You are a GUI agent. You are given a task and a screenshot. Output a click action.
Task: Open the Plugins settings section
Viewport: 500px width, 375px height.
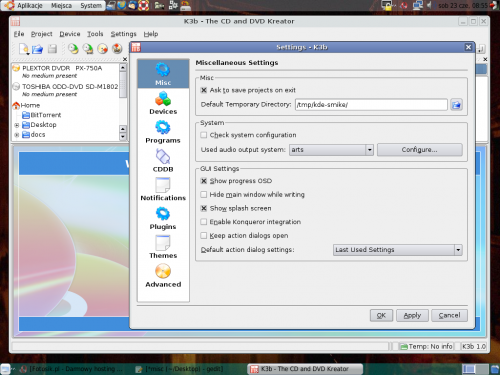pos(163,218)
